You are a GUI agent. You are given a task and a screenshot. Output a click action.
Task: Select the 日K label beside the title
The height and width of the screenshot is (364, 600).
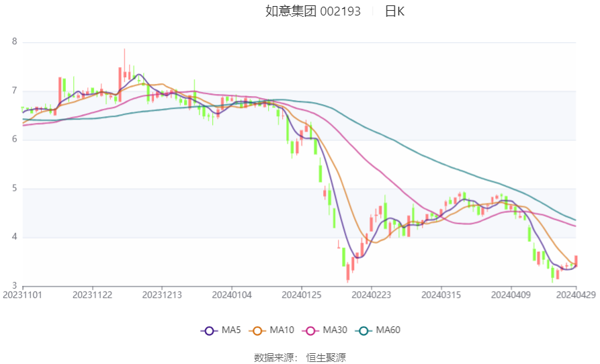pos(394,11)
